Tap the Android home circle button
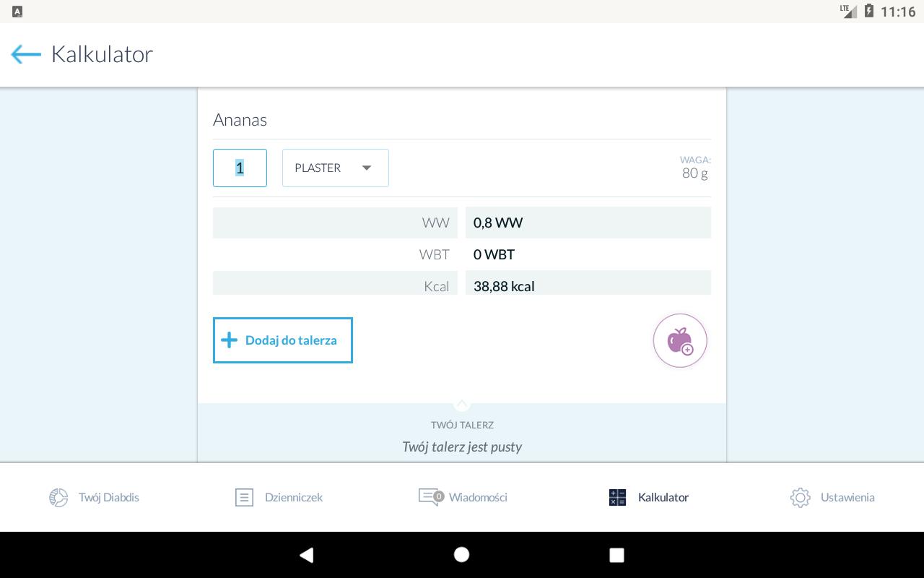Image resolution: width=924 pixels, height=578 pixels. click(x=462, y=555)
